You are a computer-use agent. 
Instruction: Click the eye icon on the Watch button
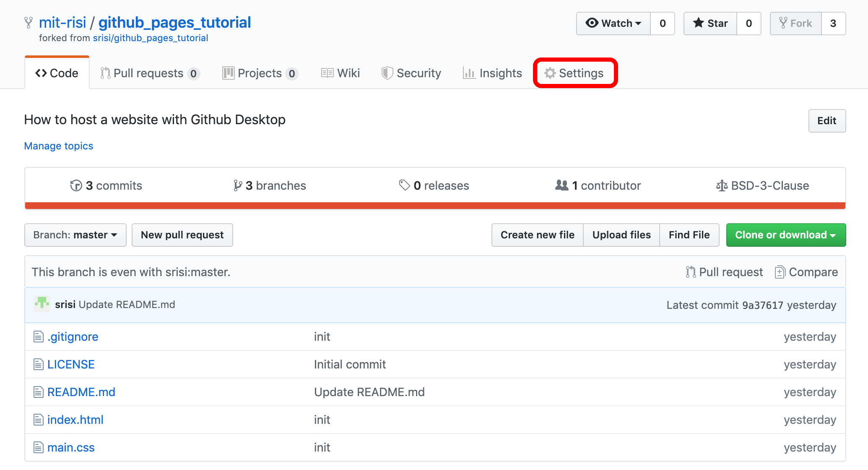[x=593, y=23]
